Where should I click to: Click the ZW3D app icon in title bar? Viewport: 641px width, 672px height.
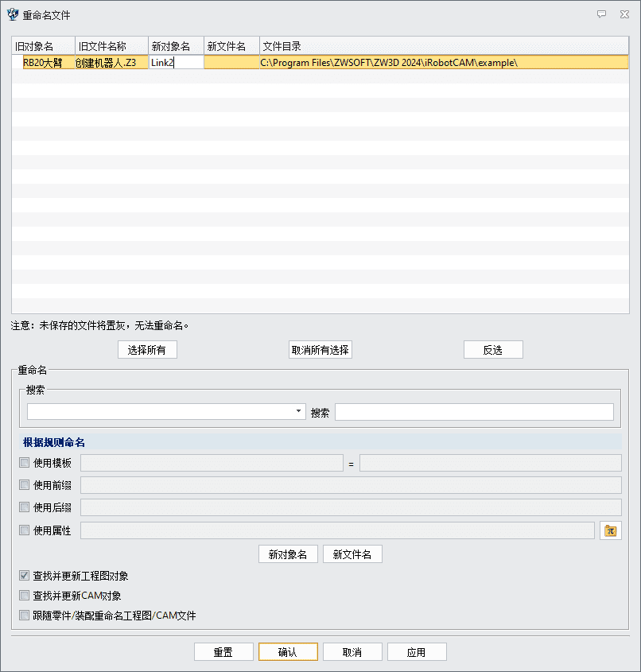click(13, 14)
